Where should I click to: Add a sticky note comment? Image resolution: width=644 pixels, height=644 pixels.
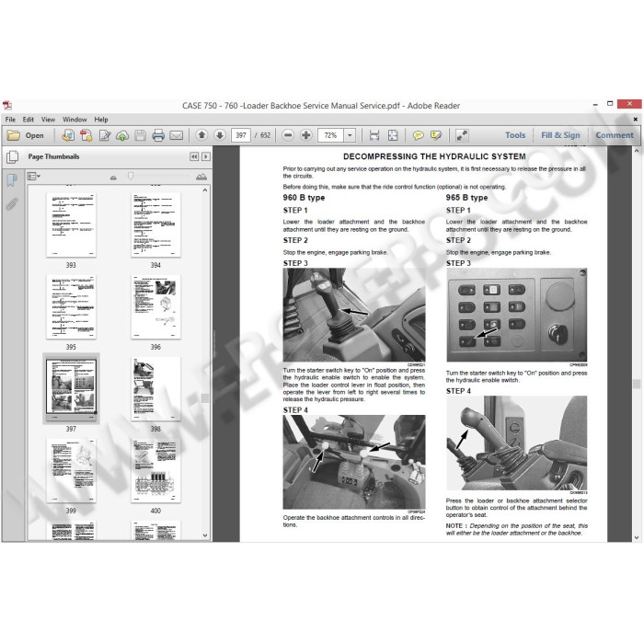click(418, 135)
